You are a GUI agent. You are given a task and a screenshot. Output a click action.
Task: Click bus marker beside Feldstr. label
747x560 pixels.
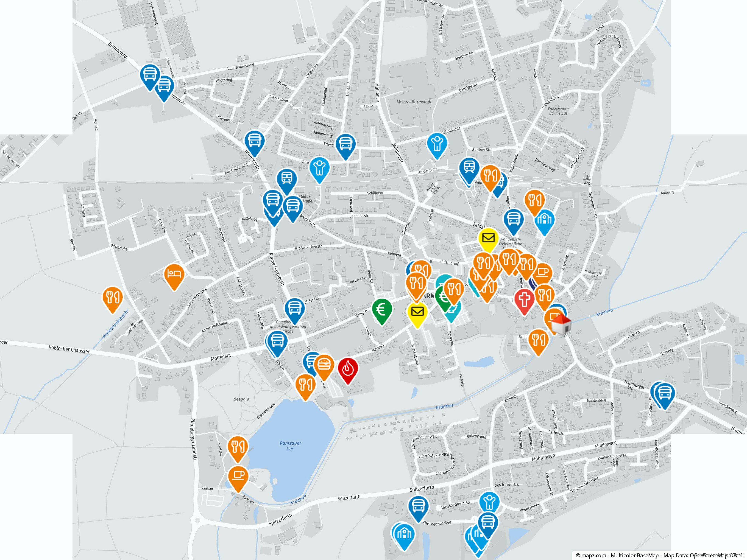(513, 222)
